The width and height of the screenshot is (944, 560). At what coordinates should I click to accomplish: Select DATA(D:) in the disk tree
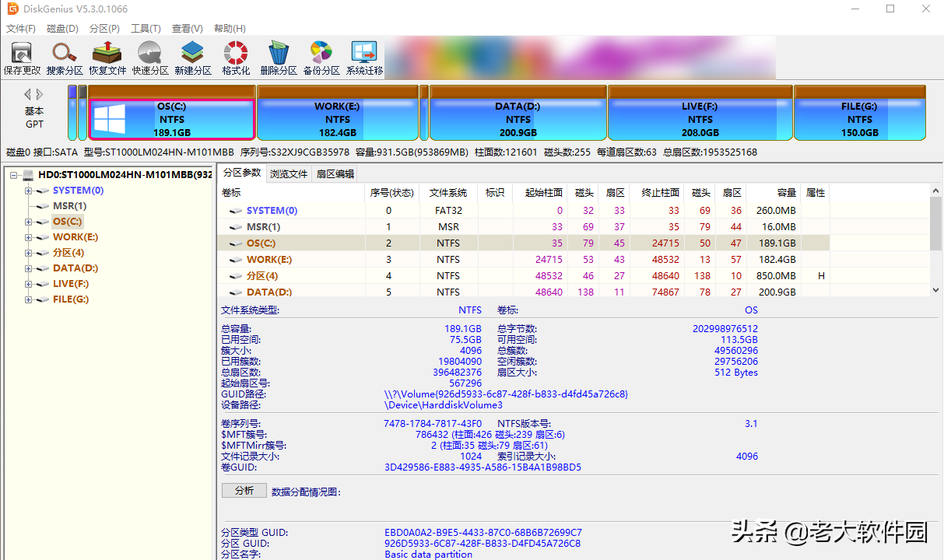coord(76,268)
